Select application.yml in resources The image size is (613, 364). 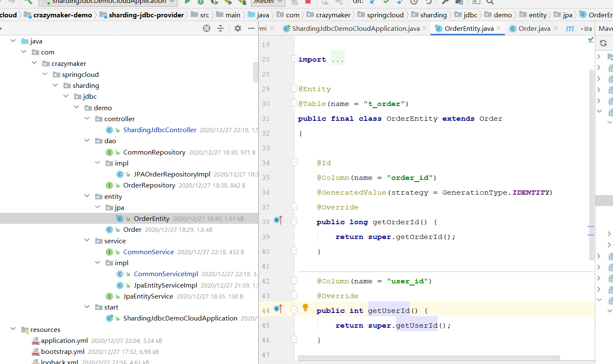point(64,340)
